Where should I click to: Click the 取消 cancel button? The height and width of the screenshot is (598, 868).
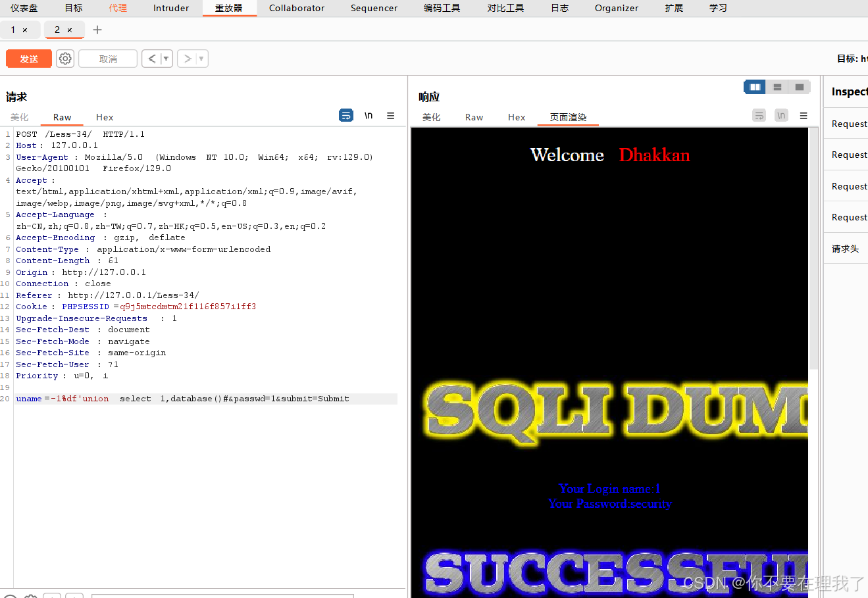pos(108,59)
